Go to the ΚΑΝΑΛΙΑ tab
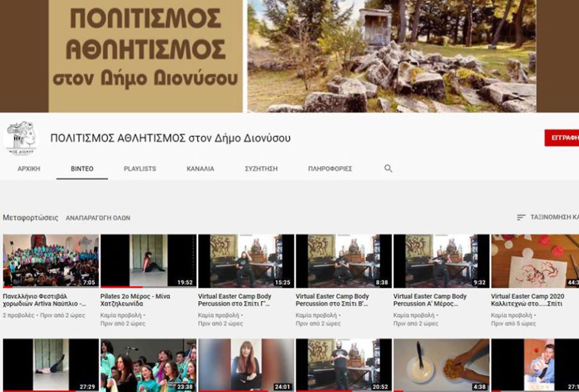The height and width of the screenshot is (392, 579). (x=200, y=169)
